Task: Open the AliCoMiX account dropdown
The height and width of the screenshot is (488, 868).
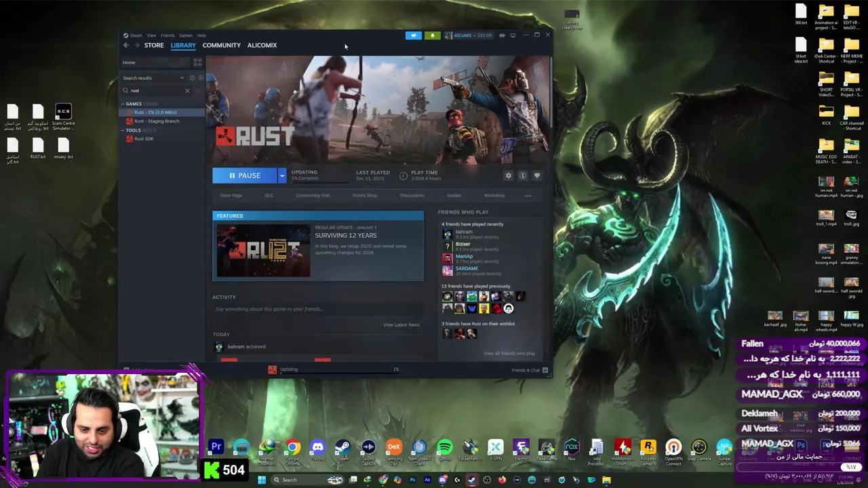Action: pos(468,35)
